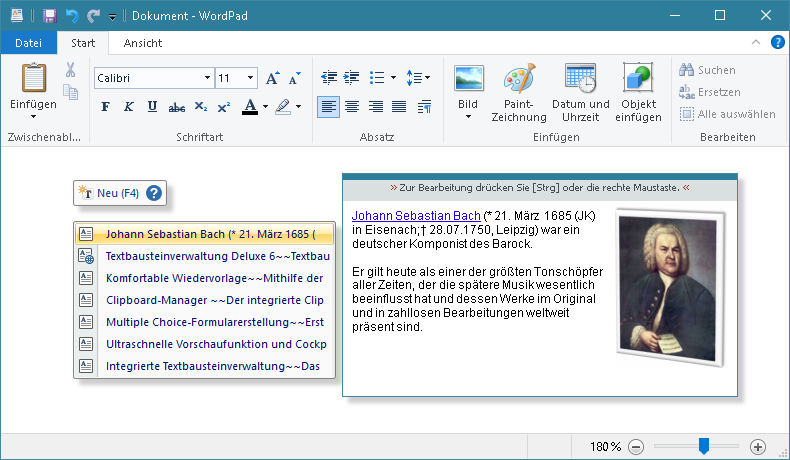Click the undo arrow in quick access toolbar
The image size is (790, 460).
point(71,16)
